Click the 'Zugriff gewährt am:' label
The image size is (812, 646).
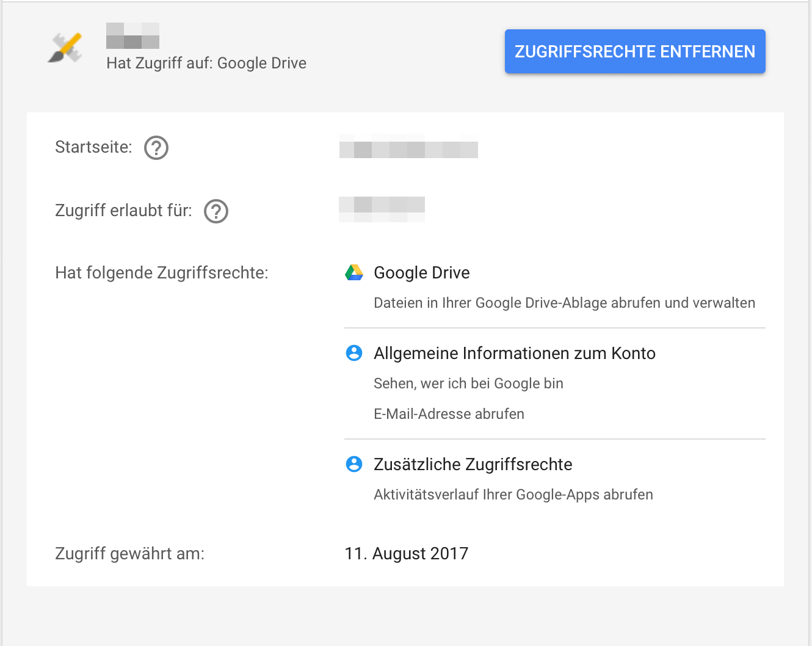pyautogui.click(x=130, y=553)
